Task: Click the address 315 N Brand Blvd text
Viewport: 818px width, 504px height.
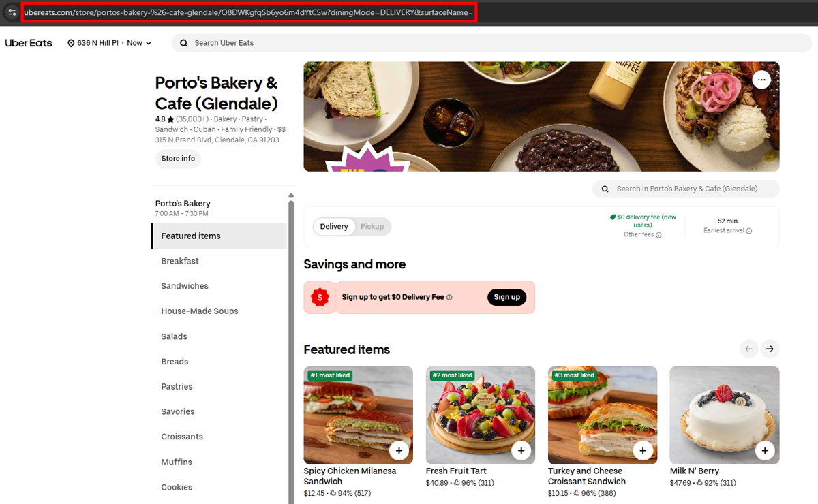Action: [217, 140]
